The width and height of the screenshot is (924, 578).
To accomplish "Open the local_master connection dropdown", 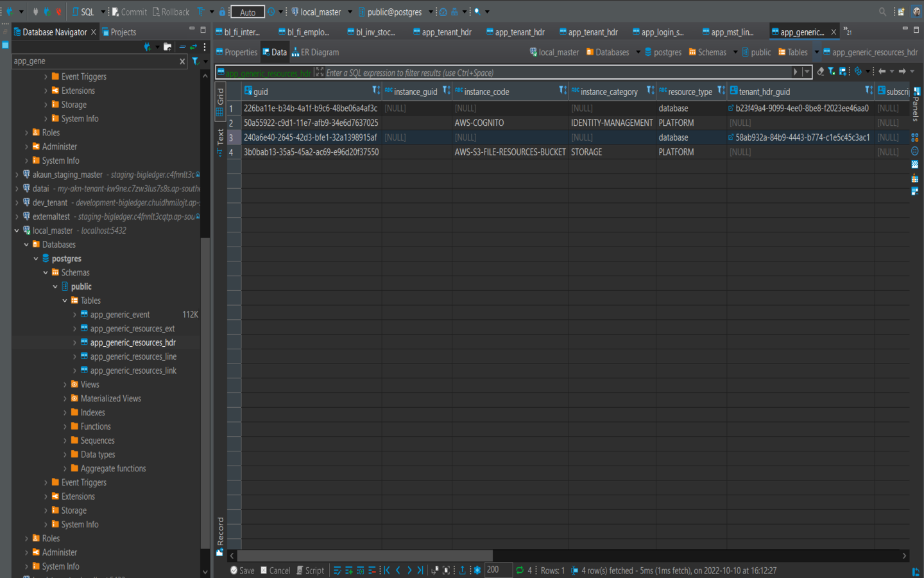I will point(350,12).
